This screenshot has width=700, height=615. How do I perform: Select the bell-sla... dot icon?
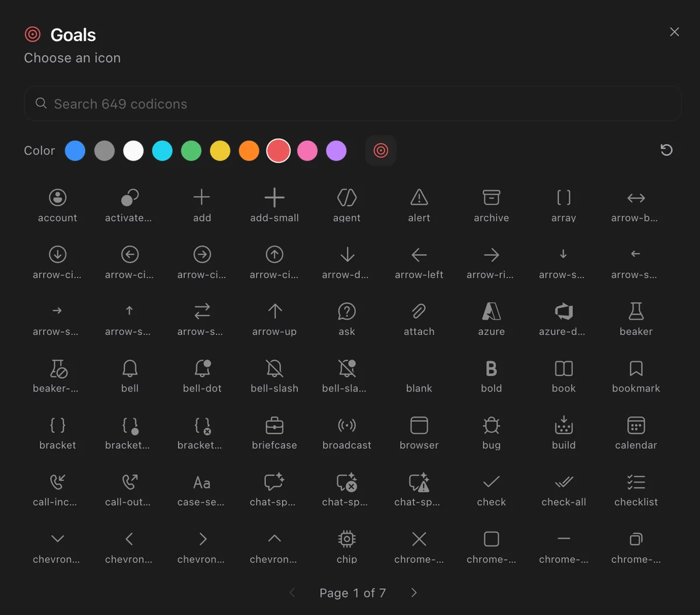click(x=346, y=376)
